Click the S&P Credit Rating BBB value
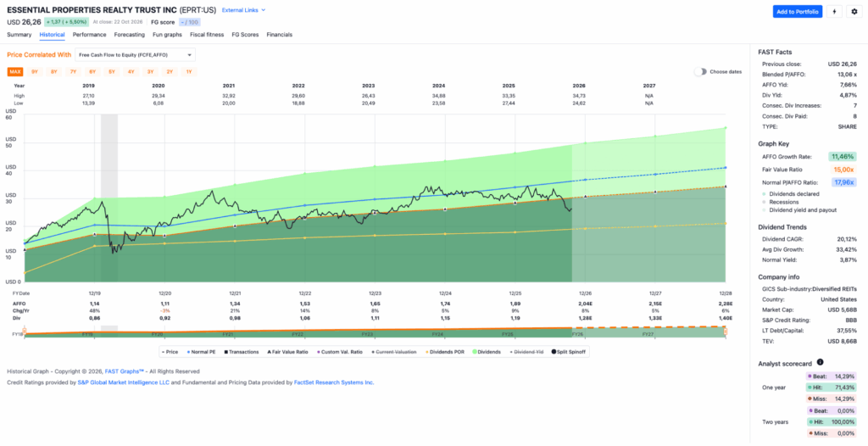The image size is (868, 446). coord(851,321)
